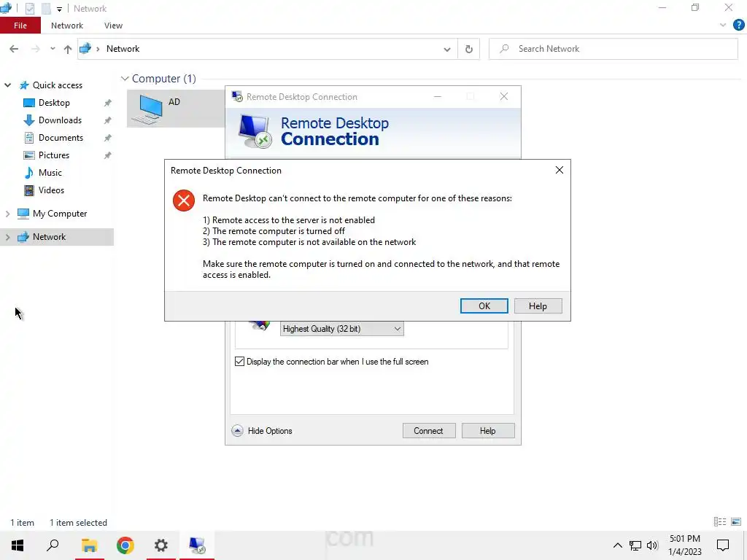Minimize the Remote Desktop Connection window
The image size is (747, 560).
click(438, 97)
